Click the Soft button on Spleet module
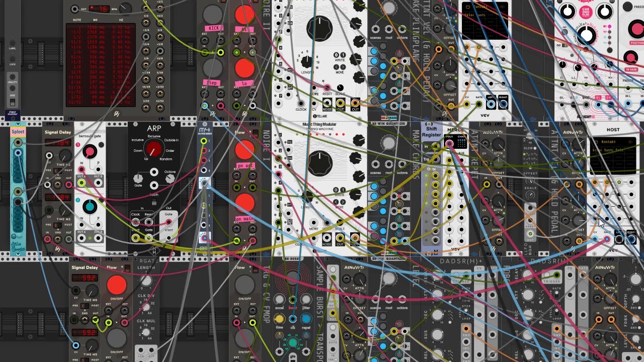 (x=14, y=236)
